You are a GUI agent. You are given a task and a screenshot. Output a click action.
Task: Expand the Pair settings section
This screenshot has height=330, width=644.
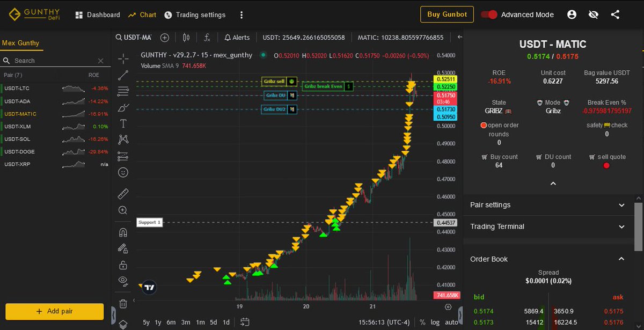point(548,205)
